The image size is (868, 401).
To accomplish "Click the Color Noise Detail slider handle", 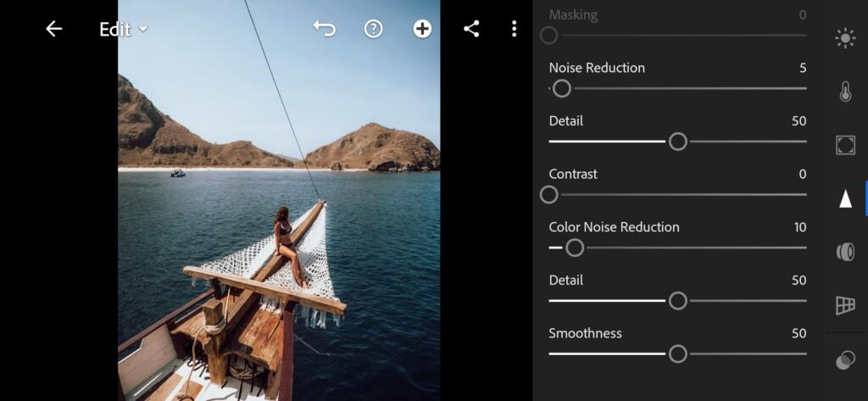I will pyautogui.click(x=677, y=301).
